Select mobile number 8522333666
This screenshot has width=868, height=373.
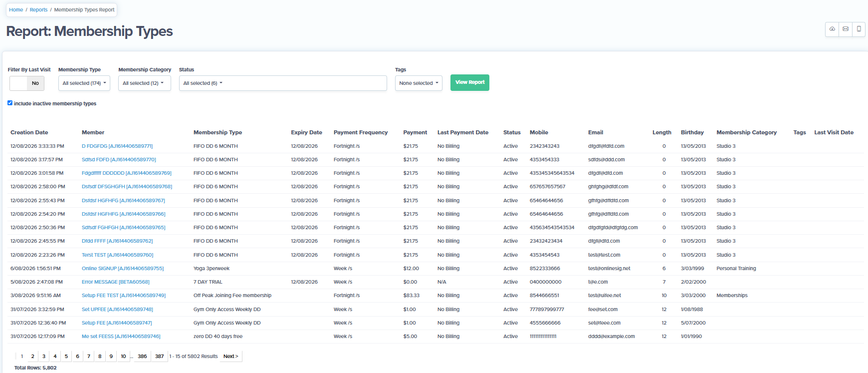tap(545, 269)
